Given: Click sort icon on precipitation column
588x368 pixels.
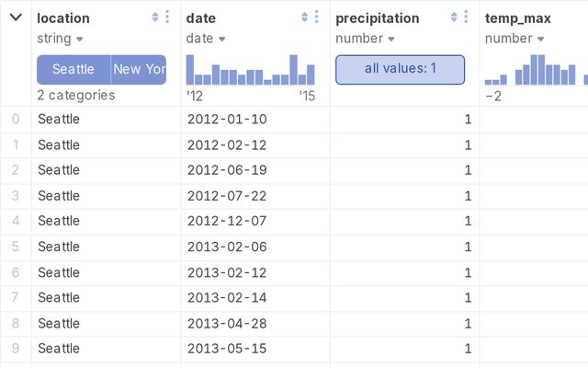Looking at the screenshot, I should pos(454,17).
